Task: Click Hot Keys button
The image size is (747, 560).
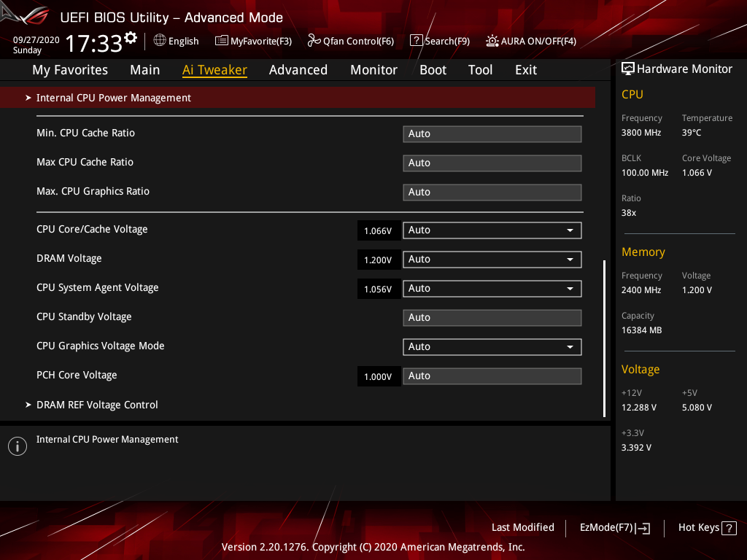Action: [x=708, y=528]
